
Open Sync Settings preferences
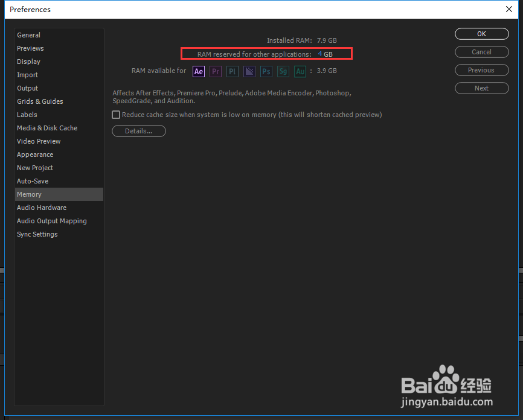click(59, 234)
